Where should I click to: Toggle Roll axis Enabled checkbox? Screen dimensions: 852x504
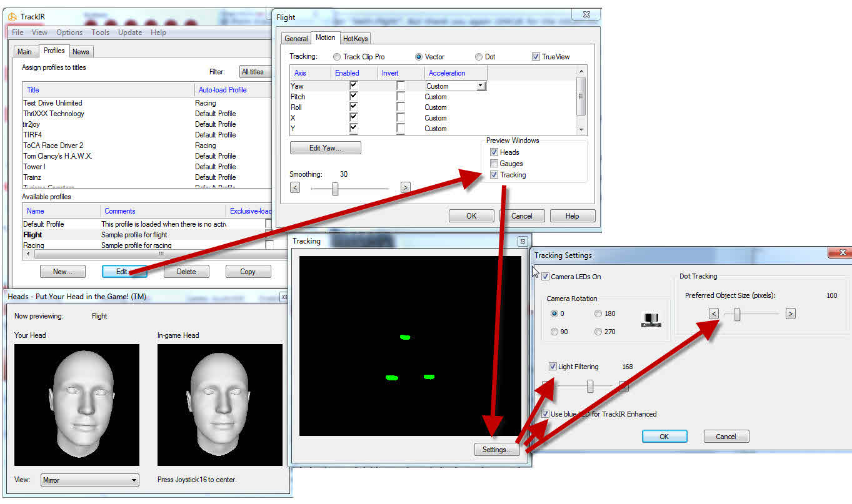click(x=353, y=107)
